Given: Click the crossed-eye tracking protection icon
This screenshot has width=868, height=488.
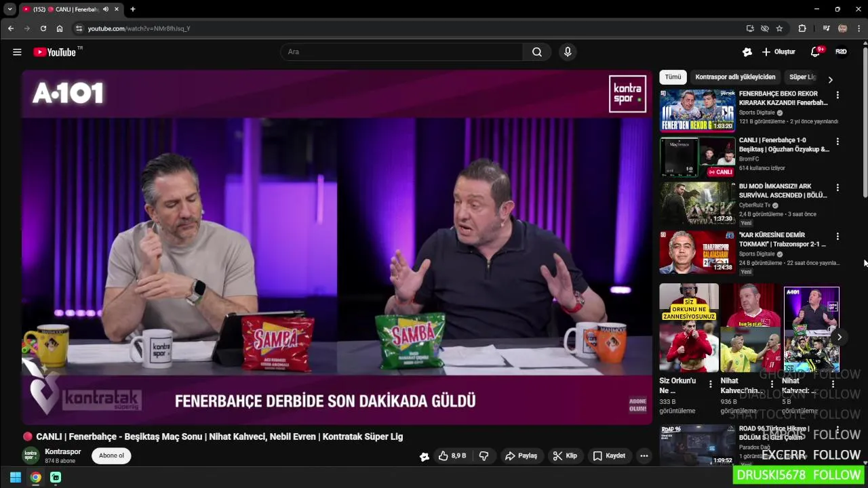Looking at the screenshot, I should click(x=765, y=28).
